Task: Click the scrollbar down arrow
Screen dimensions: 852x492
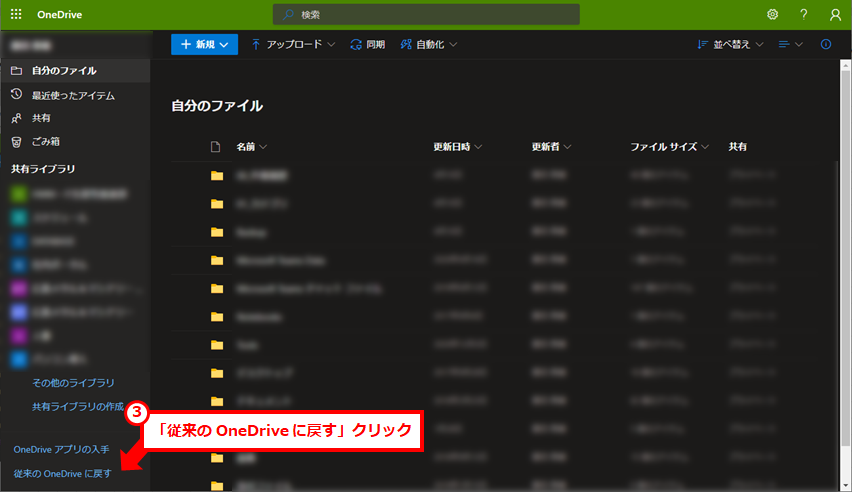Action: 845,486
